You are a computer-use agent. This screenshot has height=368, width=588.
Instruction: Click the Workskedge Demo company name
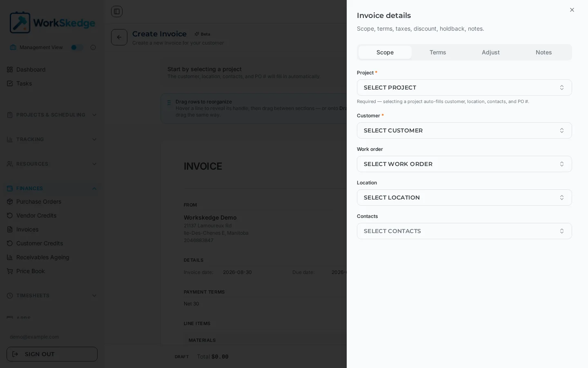(x=210, y=218)
